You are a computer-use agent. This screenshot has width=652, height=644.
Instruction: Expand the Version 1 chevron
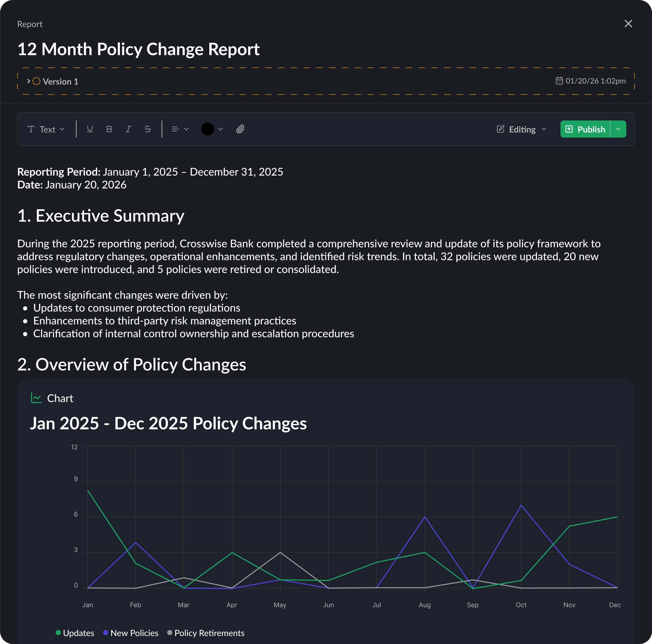point(29,81)
